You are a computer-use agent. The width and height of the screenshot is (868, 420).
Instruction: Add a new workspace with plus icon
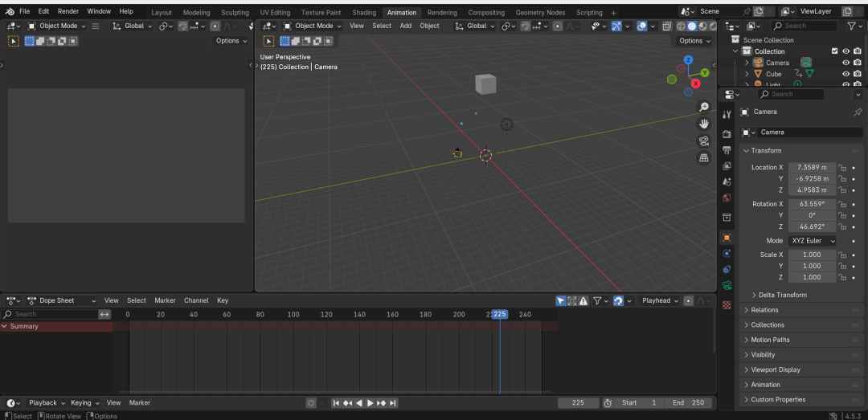(x=613, y=12)
